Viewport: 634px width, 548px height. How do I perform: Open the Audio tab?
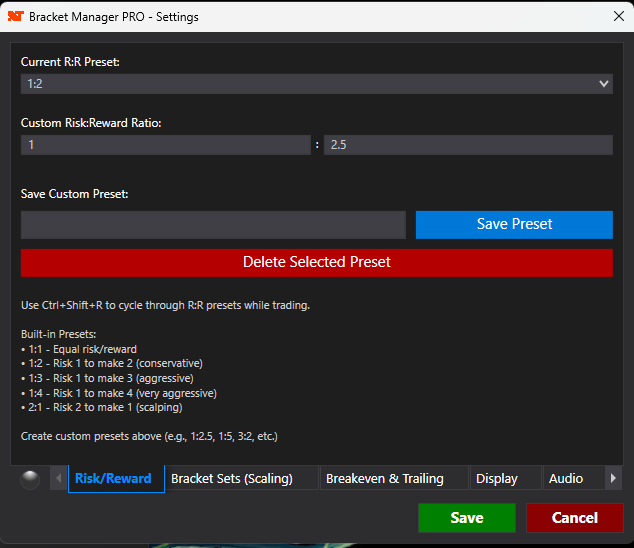click(573, 479)
